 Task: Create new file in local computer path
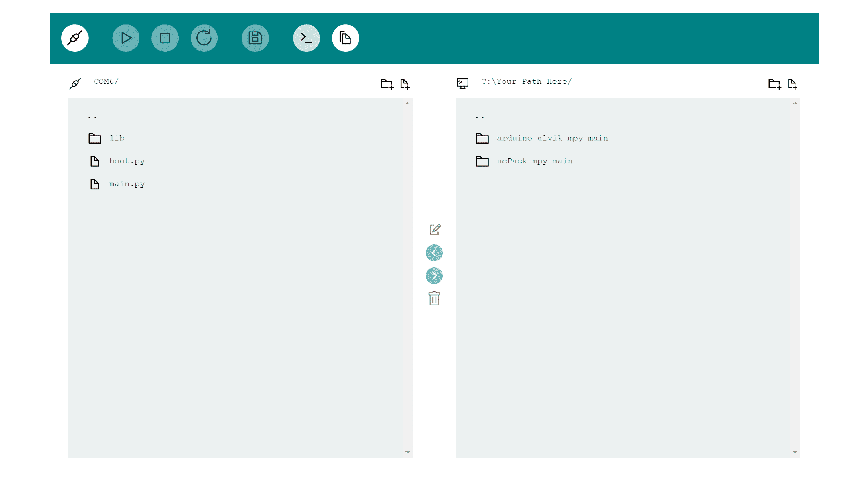(x=792, y=84)
